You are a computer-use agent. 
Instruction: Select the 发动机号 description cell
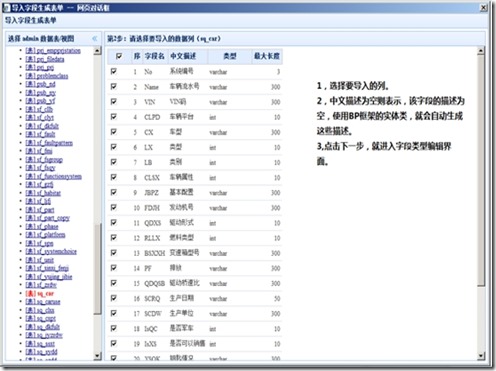coord(181,207)
